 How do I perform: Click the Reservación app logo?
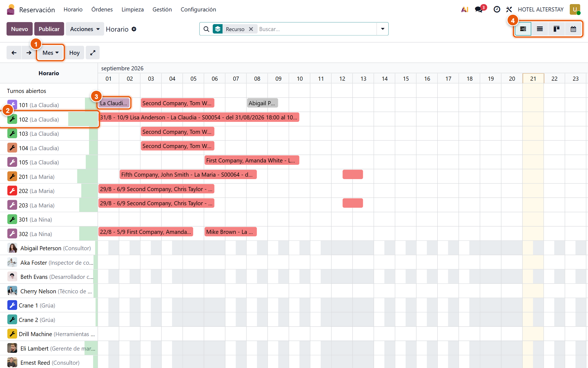[11, 10]
